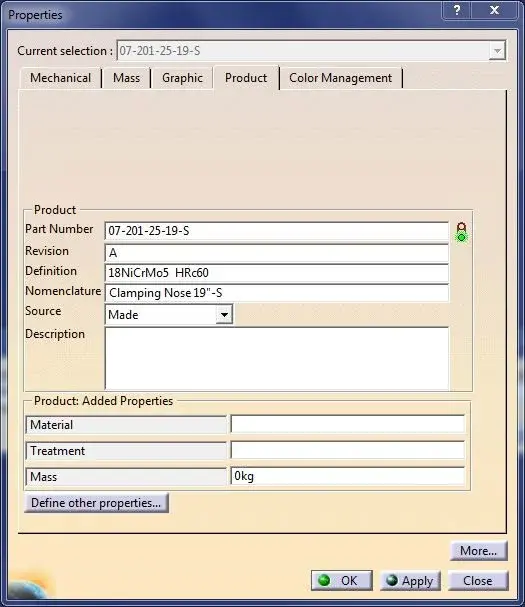Switch to the Mechanical tab

(x=60, y=78)
